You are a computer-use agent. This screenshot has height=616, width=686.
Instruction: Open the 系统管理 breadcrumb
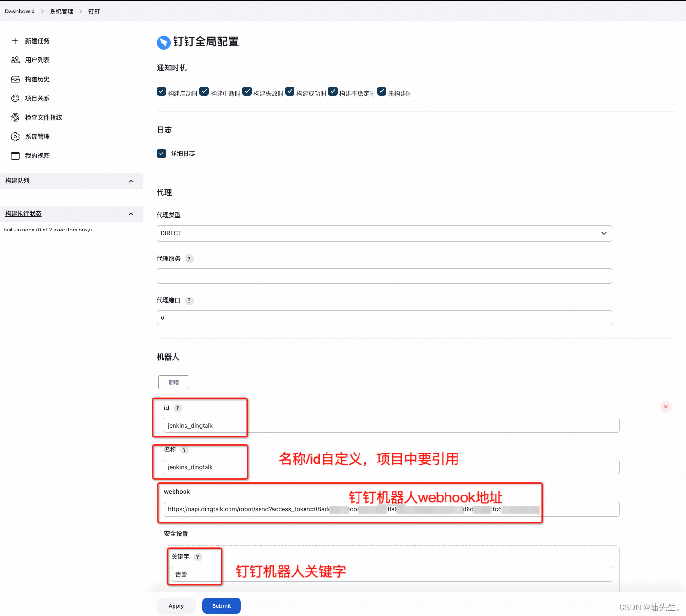click(62, 11)
